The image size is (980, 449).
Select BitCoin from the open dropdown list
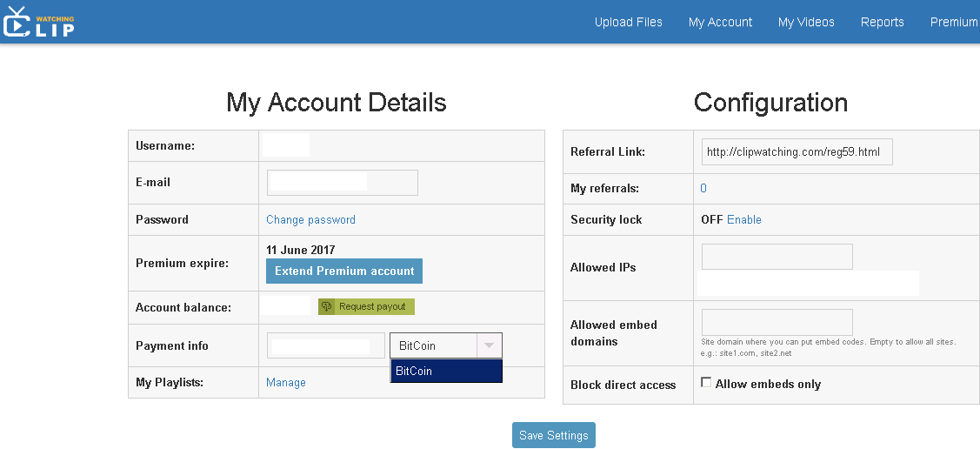(x=446, y=371)
